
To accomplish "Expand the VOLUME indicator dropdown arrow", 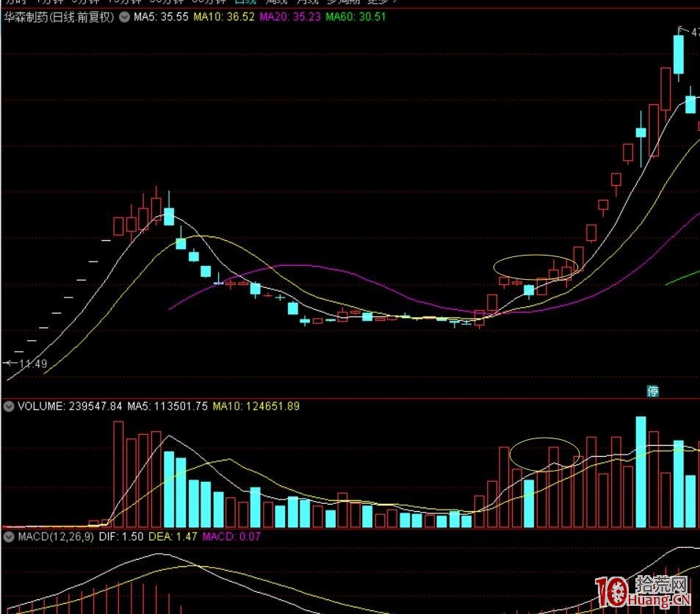I will tap(9, 406).
